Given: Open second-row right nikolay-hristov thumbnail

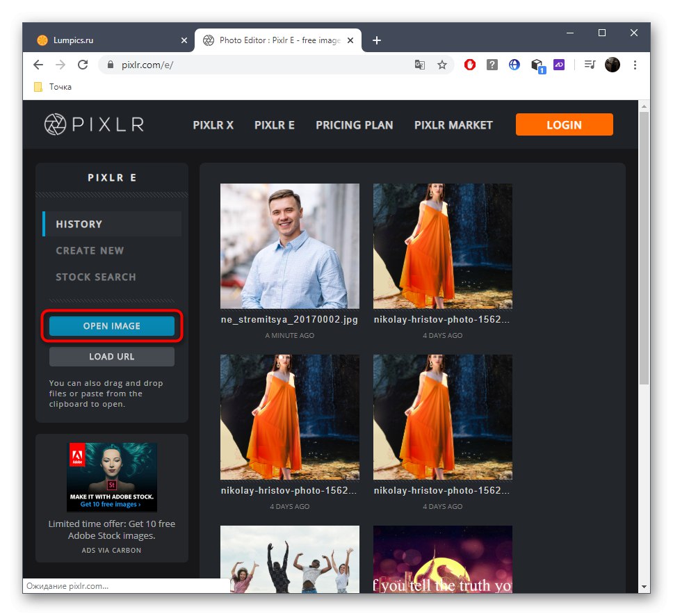Looking at the screenshot, I should point(442,417).
